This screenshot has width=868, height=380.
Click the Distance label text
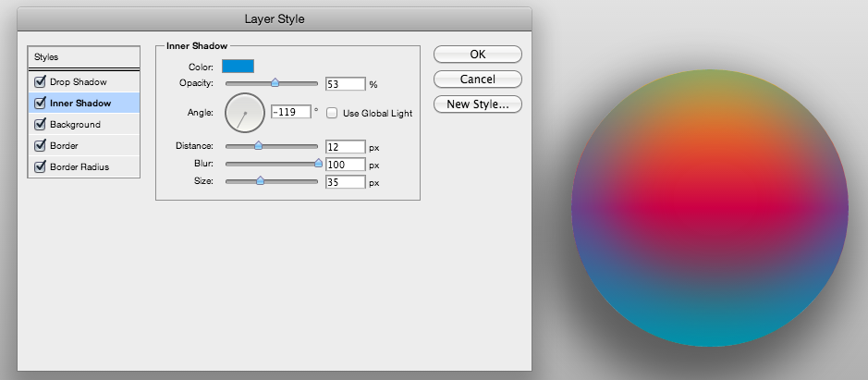pyautogui.click(x=194, y=146)
